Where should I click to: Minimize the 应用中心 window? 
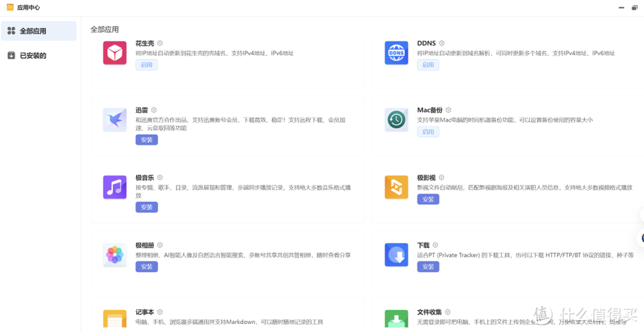(622, 8)
